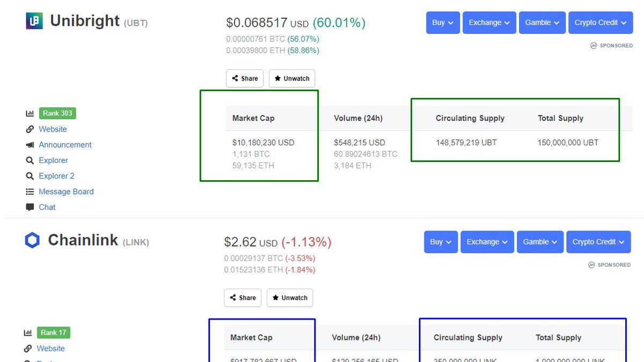Click the Unibright (UBT) title

coord(99,21)
